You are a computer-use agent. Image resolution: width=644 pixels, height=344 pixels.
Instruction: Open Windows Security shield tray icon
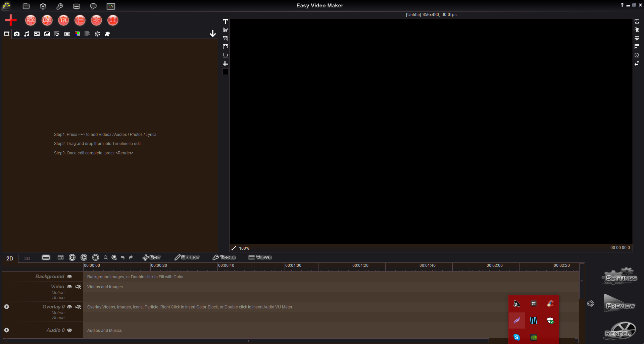[550, 321]
